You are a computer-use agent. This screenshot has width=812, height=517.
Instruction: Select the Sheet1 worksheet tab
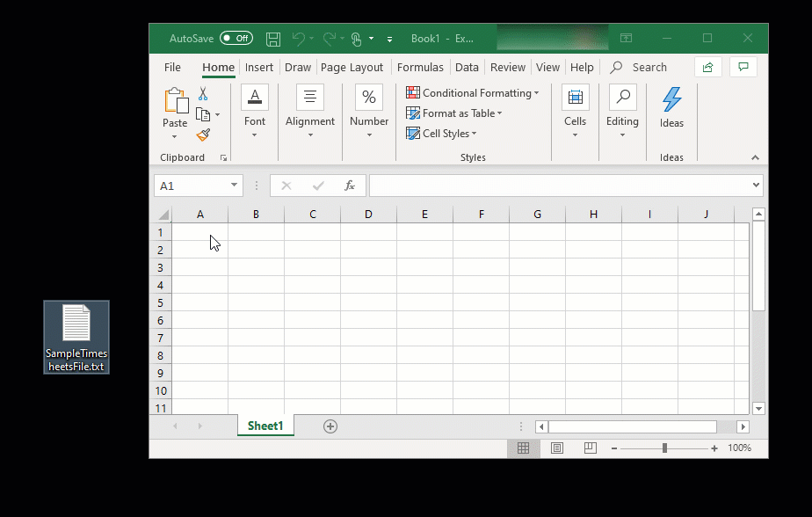click(265, 426)
